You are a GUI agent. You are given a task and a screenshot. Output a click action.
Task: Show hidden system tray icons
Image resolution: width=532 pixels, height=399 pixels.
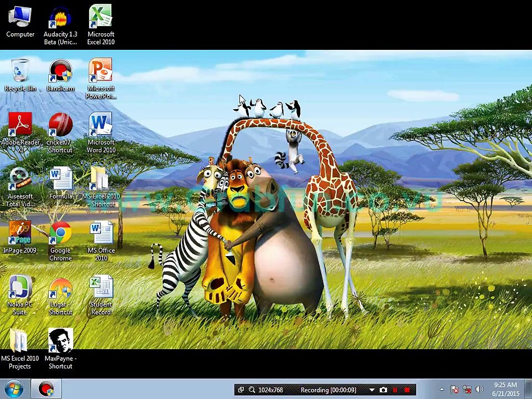pos(442,389)
